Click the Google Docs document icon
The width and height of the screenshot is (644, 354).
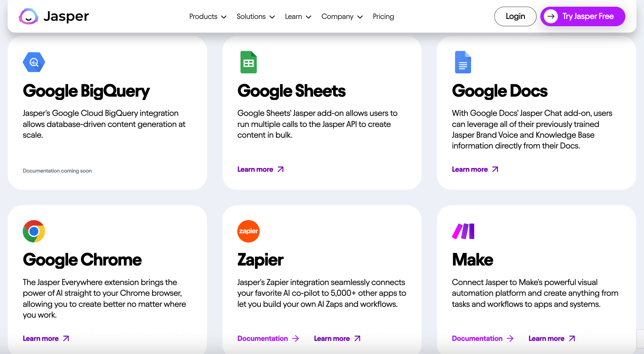coord(463,62)
